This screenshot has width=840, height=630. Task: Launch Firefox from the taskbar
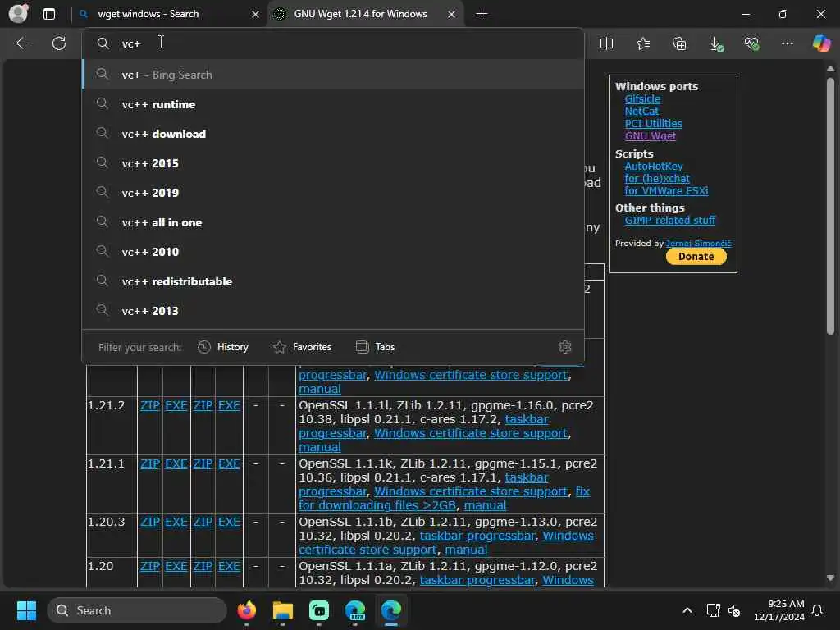pos(246,610)
